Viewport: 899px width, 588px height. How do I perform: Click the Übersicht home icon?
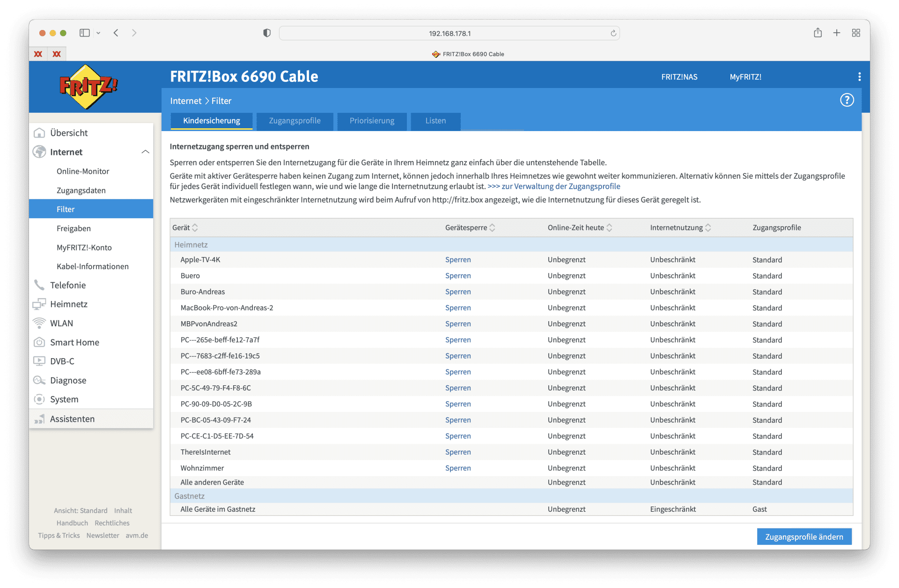pyautogui.click(x=39, y=133)
